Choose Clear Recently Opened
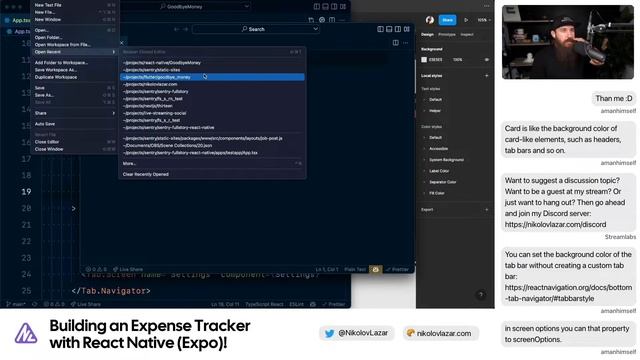640x360 pixels. coord(212,174)
